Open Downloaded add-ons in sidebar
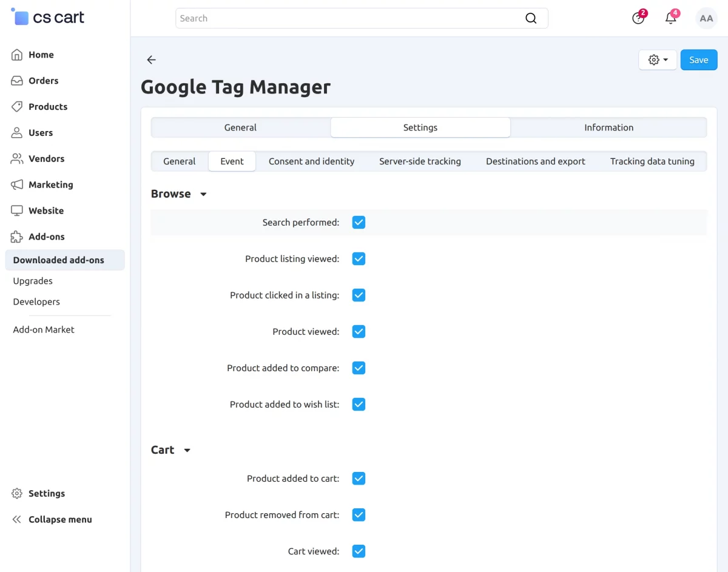The width and height of the screenshot is (728, 572). (x=65, y=260)
